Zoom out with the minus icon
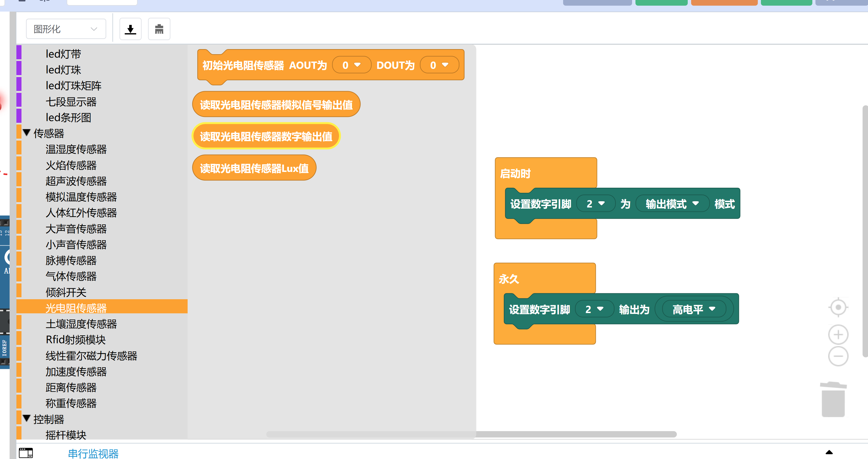The image size is (868, 459). (838, 356)
